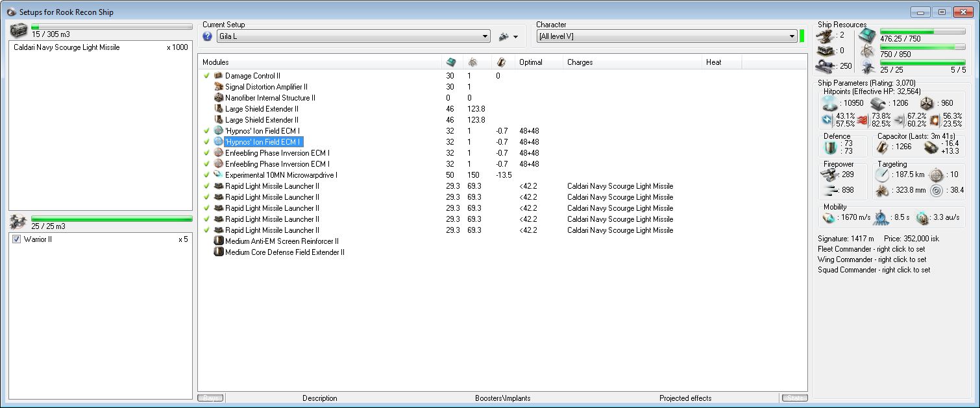Toggle first Enfeebling Phase Inversion ECM I checkmark
Screen dimensions: 980x408
pyautogui.click(x=206, y=153)
